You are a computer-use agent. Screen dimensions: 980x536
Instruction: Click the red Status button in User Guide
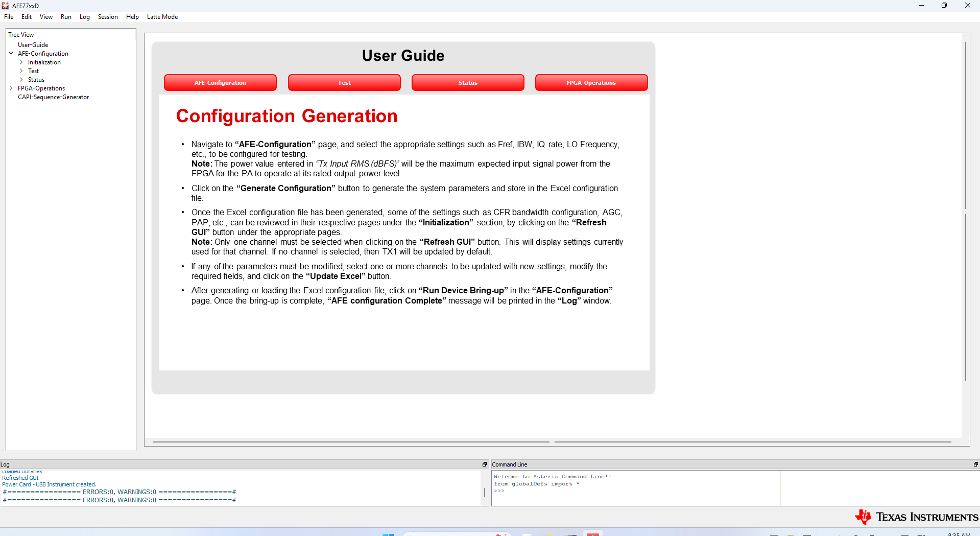pos(467,83)
